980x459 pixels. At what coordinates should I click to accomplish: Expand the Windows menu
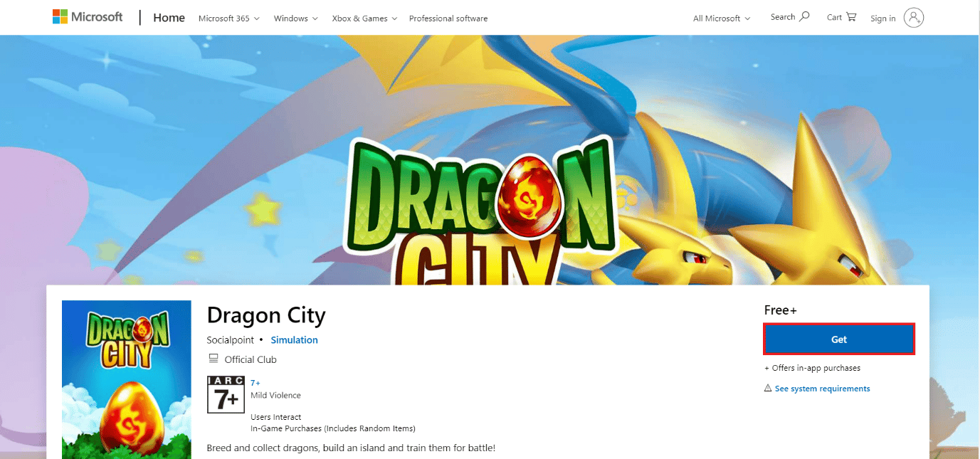tap(295, 19)
